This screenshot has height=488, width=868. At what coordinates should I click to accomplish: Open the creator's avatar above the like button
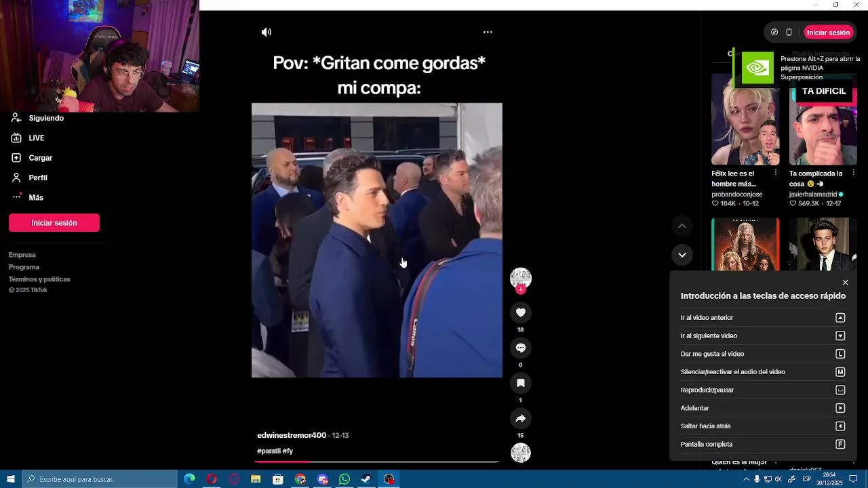[x=521, y=277]
